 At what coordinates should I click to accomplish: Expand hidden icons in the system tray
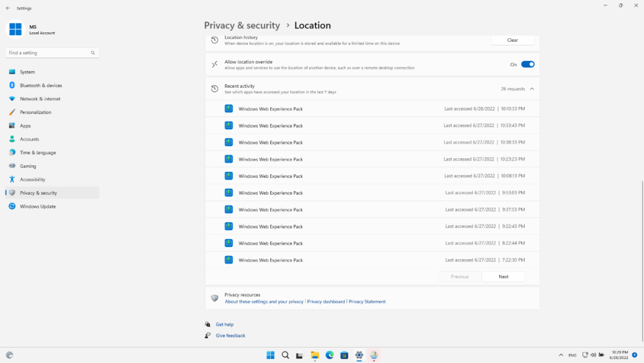click(561, 355)
